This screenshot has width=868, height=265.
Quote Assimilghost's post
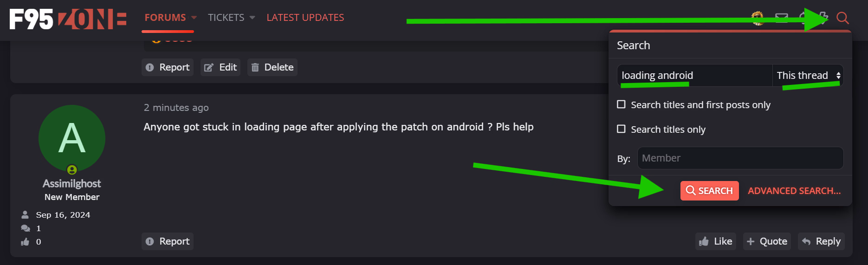tap(767, 241)
